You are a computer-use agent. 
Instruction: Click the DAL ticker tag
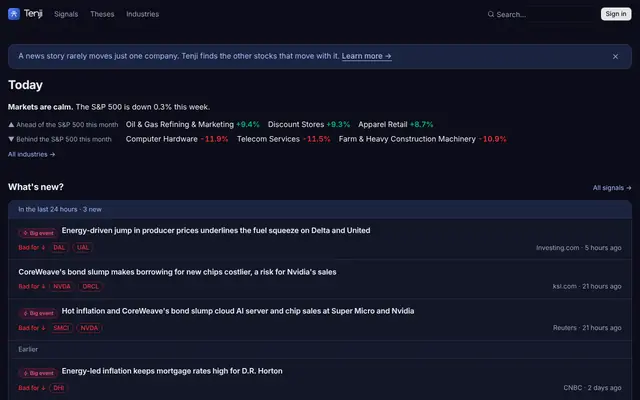coord(59,247)
